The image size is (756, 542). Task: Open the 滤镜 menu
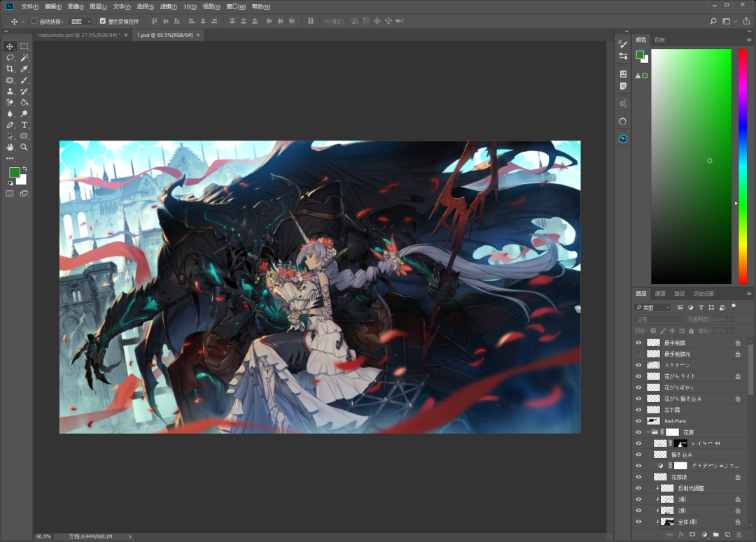pos(168,7)
